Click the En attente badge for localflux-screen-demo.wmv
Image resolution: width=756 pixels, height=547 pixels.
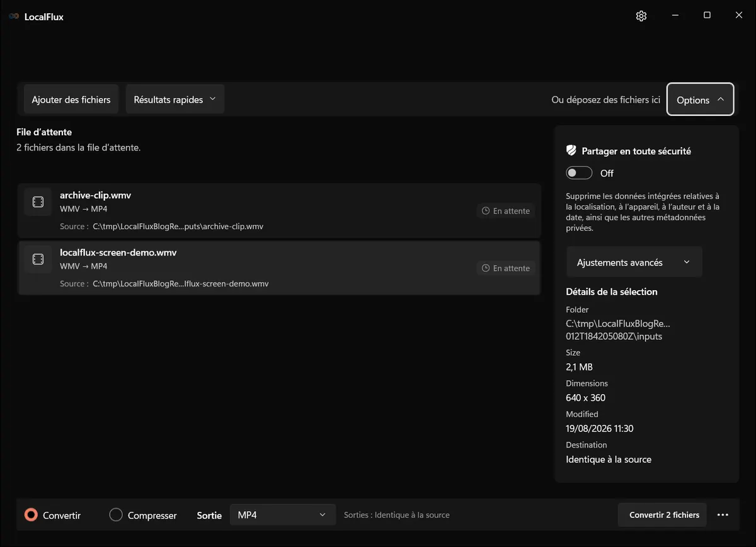[x=506, y=268]
